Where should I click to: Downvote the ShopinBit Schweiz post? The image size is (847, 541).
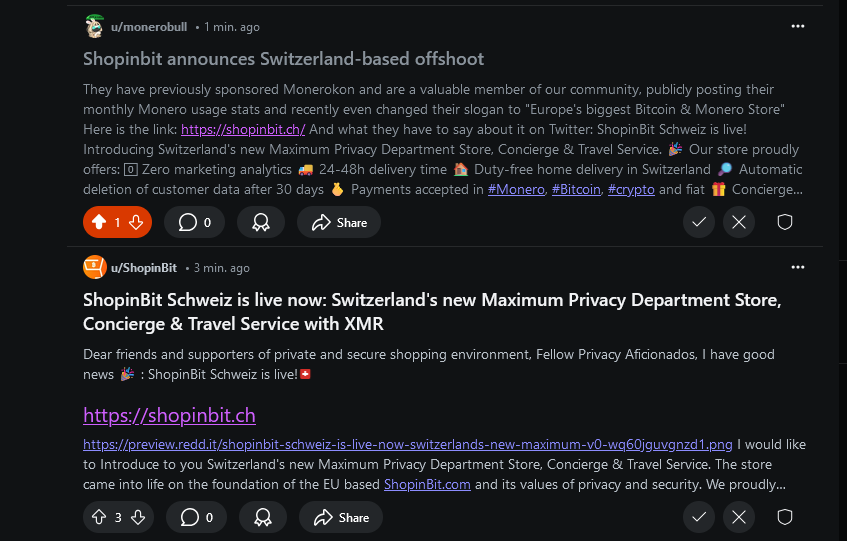[x=138, y=517]
